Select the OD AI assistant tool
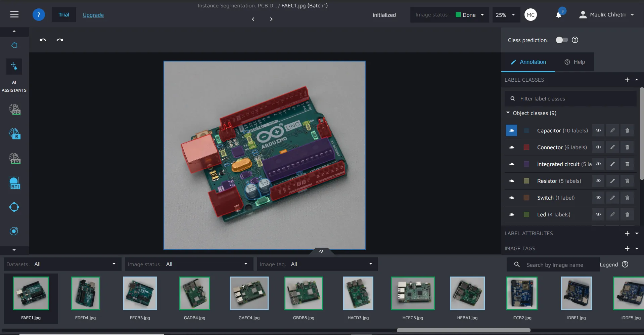The width and height of the screenshot is (644, 335). point(14,109)
